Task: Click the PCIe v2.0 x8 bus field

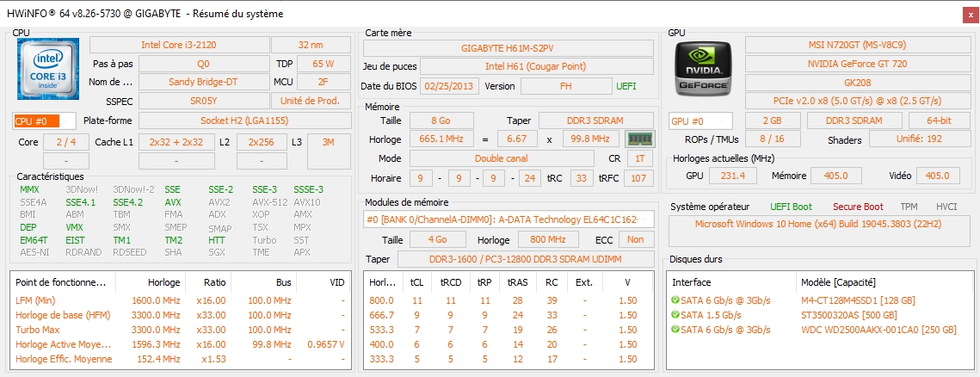Action: coord(857,101)
